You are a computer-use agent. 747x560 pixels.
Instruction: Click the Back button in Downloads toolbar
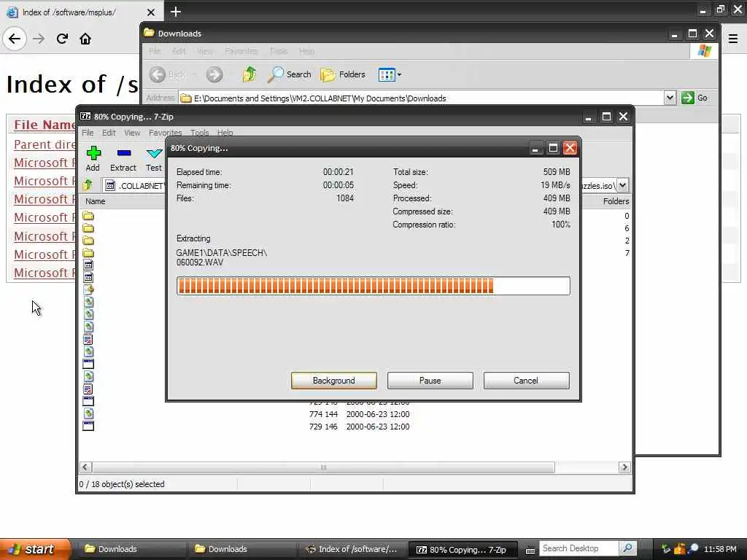tap(167, 74)
